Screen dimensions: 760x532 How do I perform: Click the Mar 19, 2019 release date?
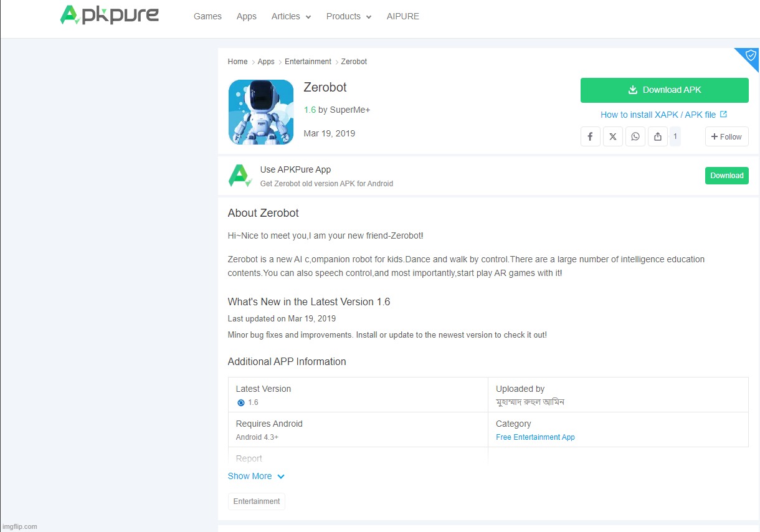330,133
